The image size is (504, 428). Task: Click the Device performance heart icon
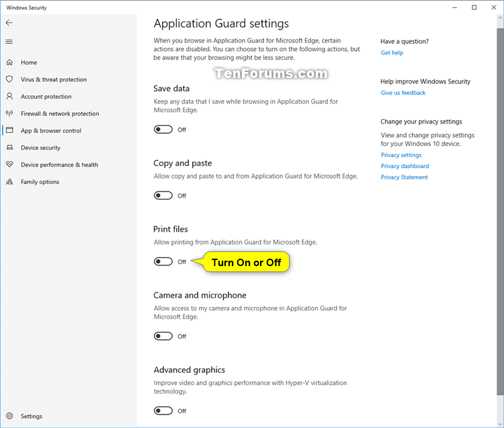pos(9,164)
